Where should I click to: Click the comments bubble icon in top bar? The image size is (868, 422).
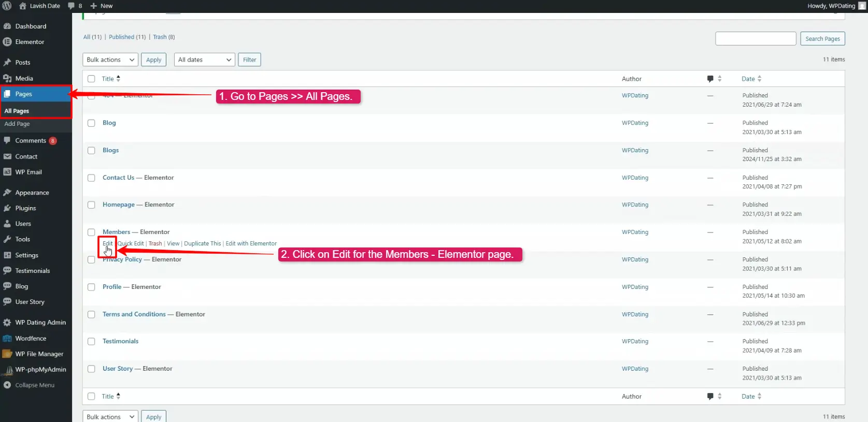pos(72,6)
